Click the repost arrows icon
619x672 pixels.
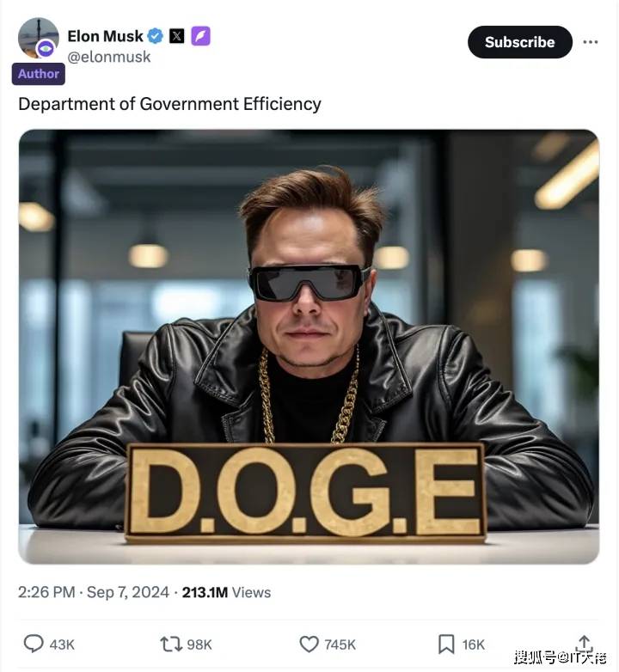click(171, 645)
